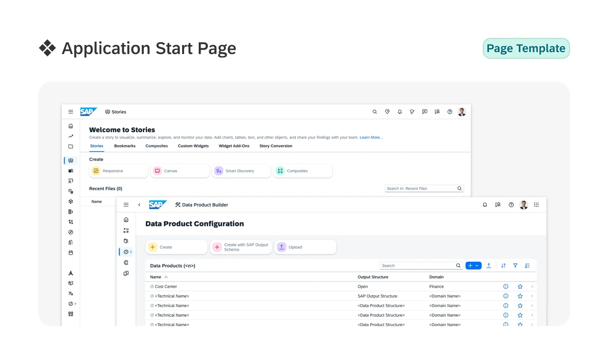Open the blue plus dropdown button

click(473, 266)
